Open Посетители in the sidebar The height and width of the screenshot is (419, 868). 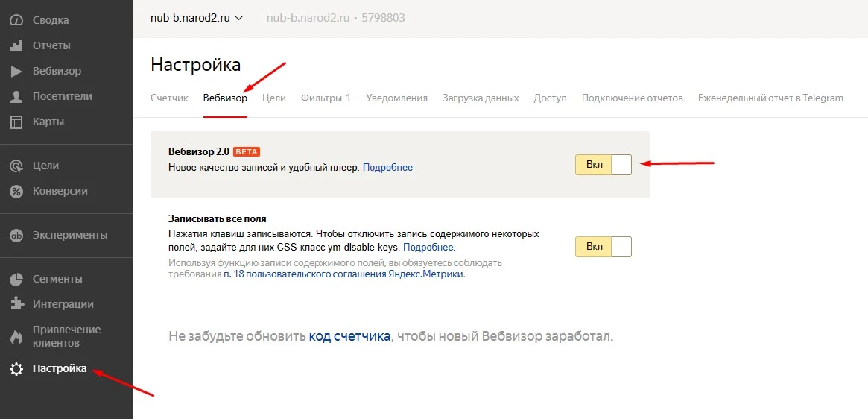click(x=63, y=96)
